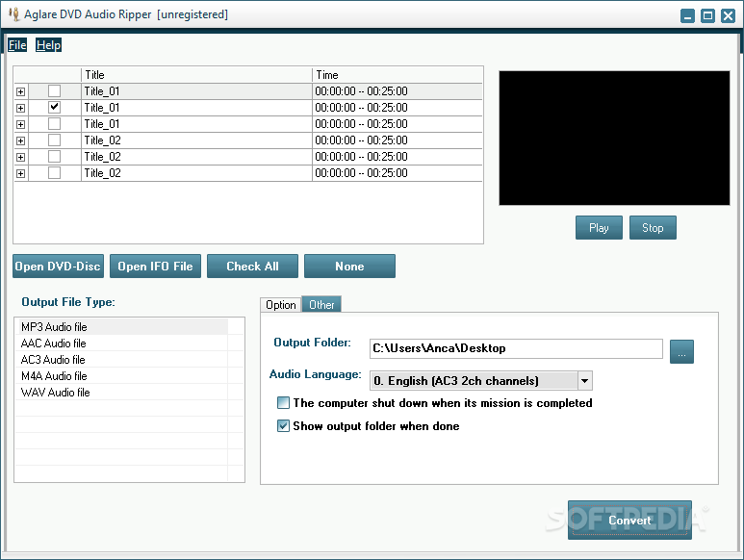Maximize the Aglare DVD Audio Ripper window

click(x=707, y=15)
